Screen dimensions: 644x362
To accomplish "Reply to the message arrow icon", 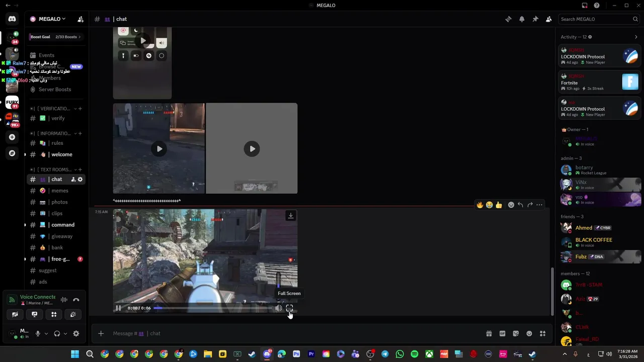I will [520, 205].
